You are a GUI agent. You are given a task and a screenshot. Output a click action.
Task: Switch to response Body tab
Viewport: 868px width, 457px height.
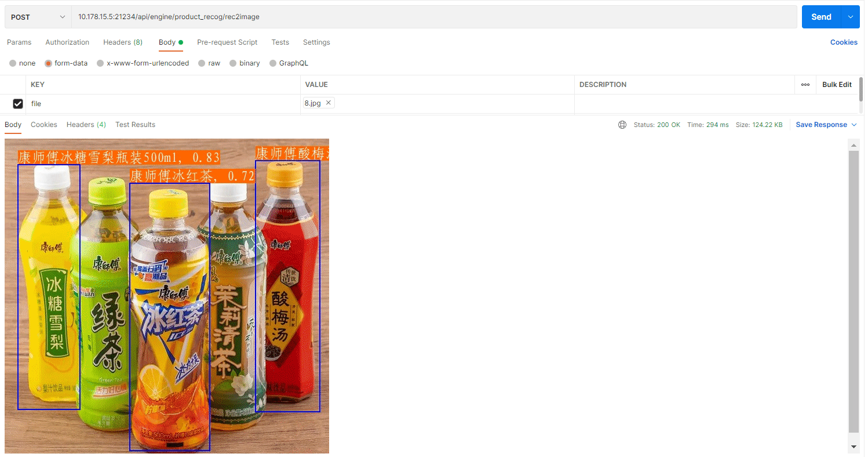point(13,125)
